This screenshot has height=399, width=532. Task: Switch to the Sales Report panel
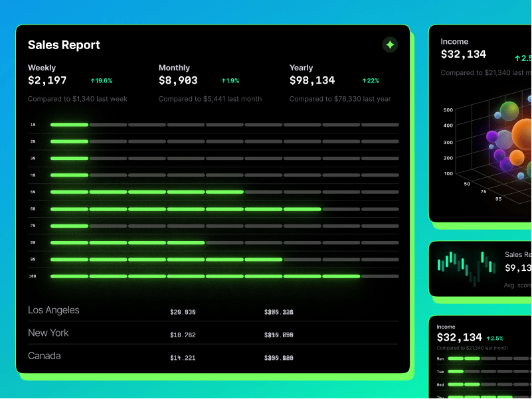tap(63, 44)
